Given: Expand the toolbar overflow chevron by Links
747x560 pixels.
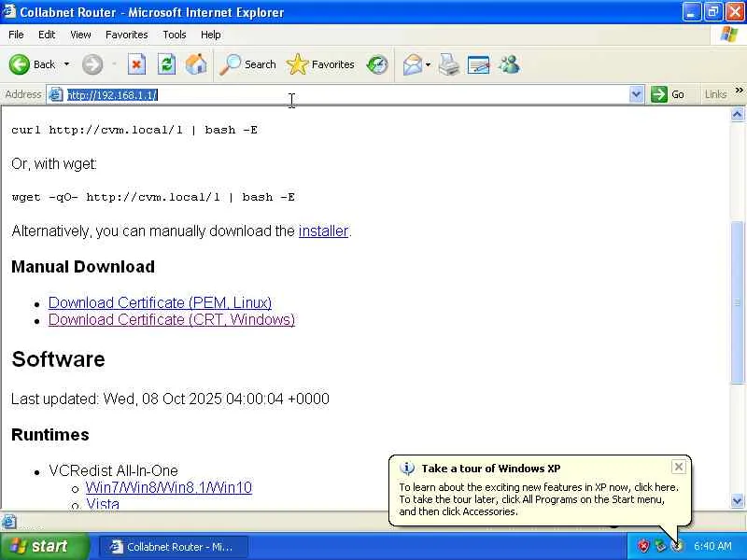Looking at the screenshot, I should coord(739,90).
